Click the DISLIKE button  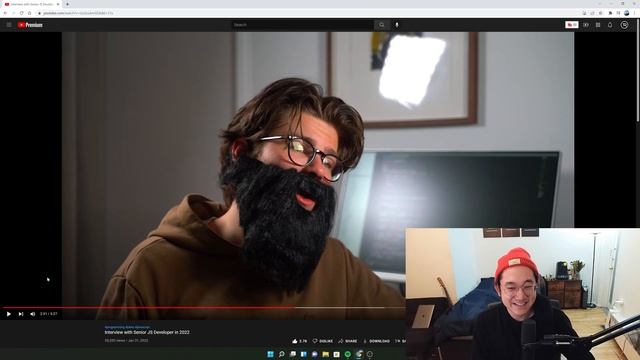click(322, 341)
